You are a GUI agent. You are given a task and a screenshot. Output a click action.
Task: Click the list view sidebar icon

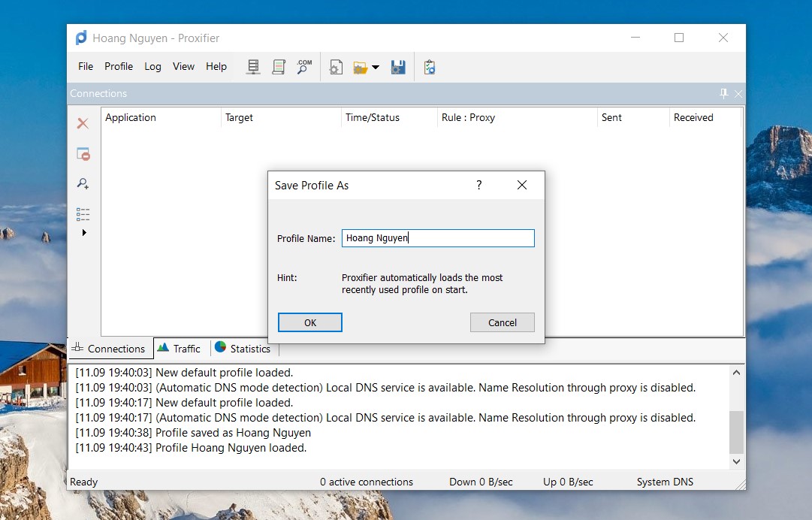coord(83,214)
